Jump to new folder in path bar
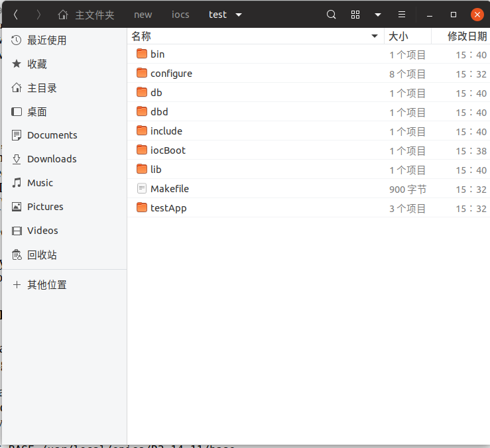 click(143, 15)
